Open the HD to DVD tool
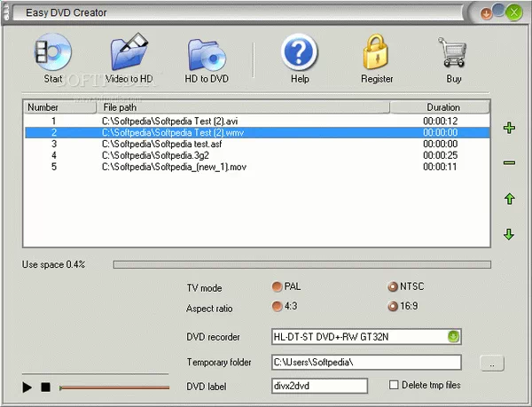The image size is (532, 407). 208,55
